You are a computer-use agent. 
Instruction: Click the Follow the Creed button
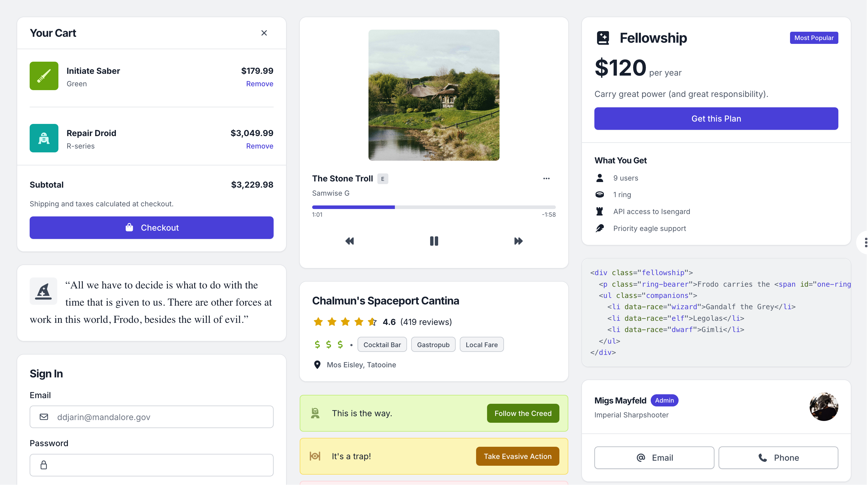point(523,414)
